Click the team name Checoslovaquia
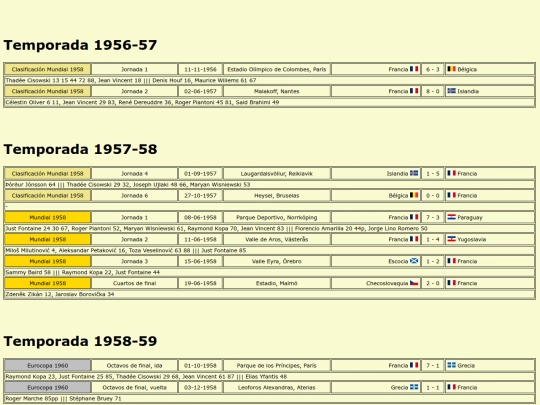The height and width of the screenshot is (405, 540). click(x=387, y=283)
